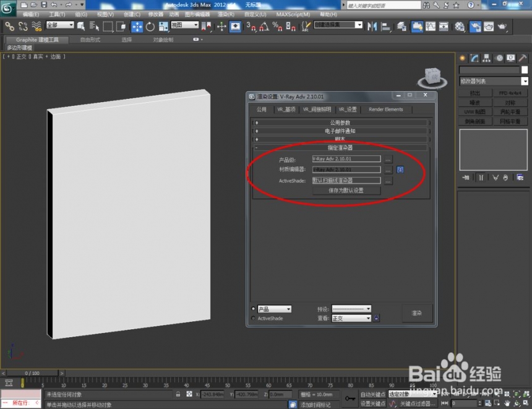
Task: Open the 渲染(R) menu
Action: (226, 14)
